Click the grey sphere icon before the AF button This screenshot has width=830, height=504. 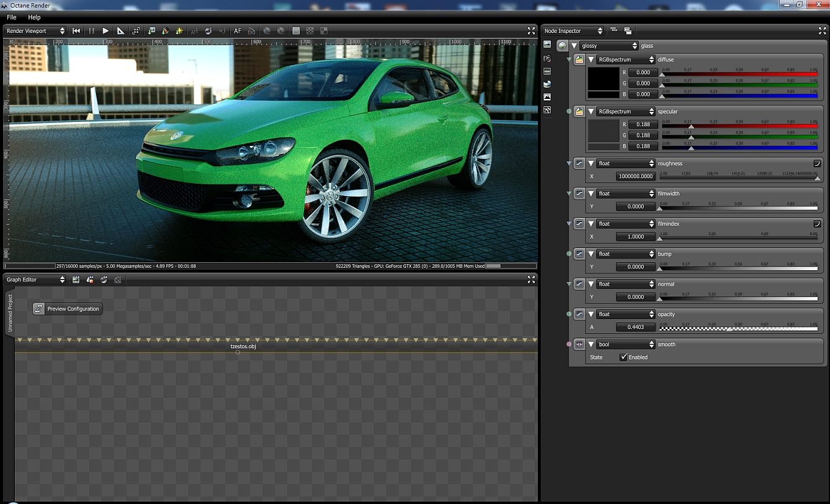[209, 31]
